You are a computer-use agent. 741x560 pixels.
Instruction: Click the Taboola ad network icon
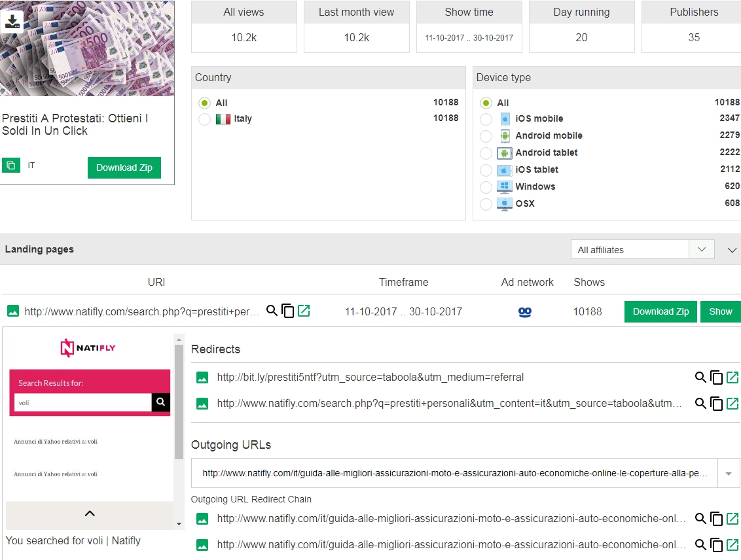[x=524, y=311]
